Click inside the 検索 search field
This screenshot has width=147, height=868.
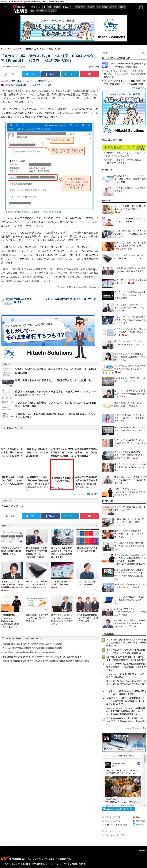coord(122,53)
